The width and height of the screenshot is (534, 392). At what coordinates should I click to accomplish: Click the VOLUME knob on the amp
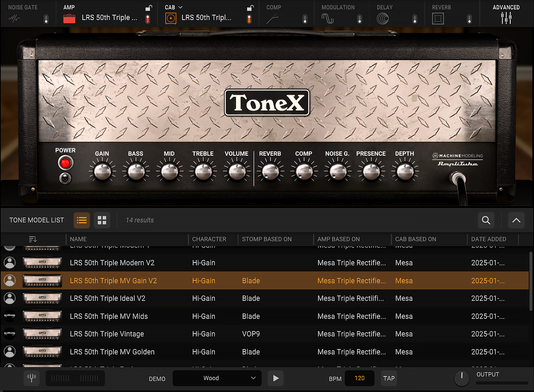click(237, 172)
